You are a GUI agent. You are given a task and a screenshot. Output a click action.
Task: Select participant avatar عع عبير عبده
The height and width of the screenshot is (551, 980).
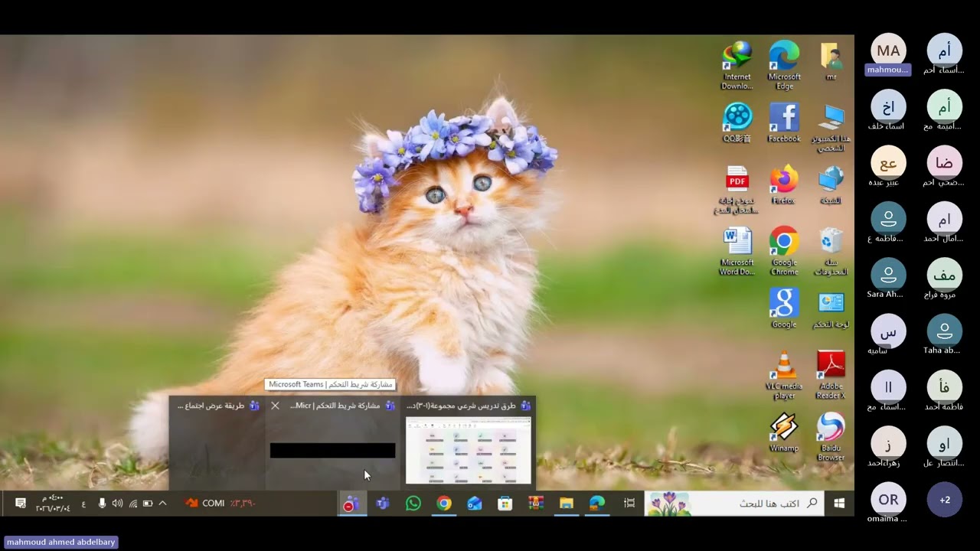point(888,163)
